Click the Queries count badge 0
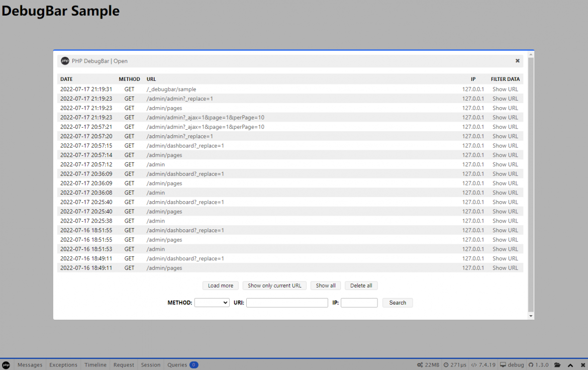Screen dimensions: 588x370 point(194,365)
